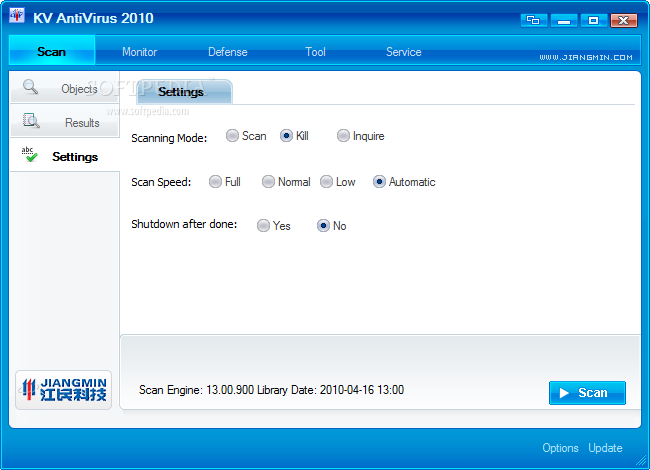Image resolution: width=650 pixels, height=470 pixels.
Task: Select Inquire as the scanning mode
Action: pyautogui.click(x=343, y=136)
